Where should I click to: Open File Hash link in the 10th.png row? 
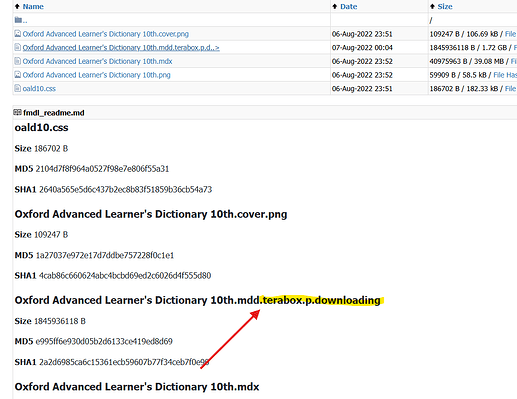505,75
